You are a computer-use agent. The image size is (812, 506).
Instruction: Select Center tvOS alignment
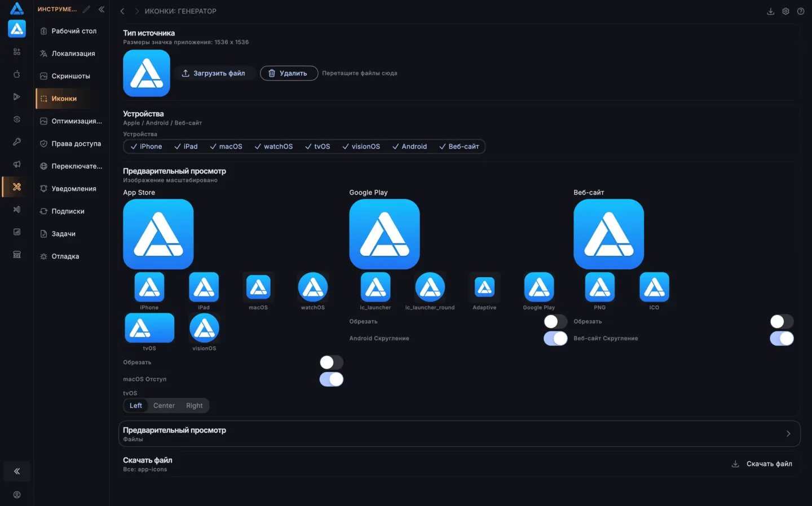(x=164, y=406)
